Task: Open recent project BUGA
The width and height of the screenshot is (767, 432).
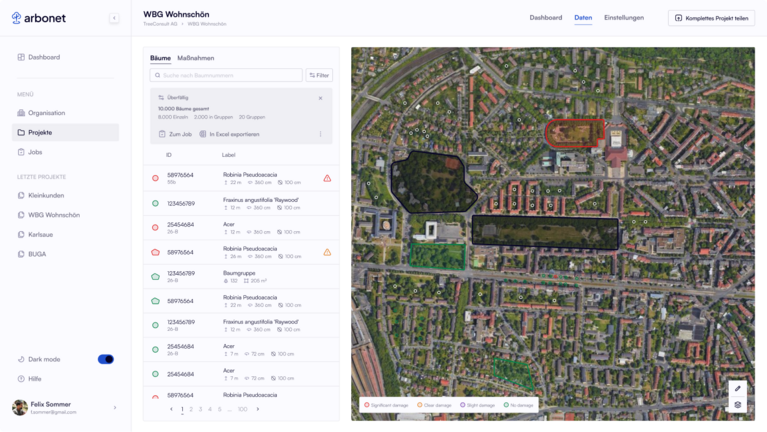Action: tap(32, 254)
